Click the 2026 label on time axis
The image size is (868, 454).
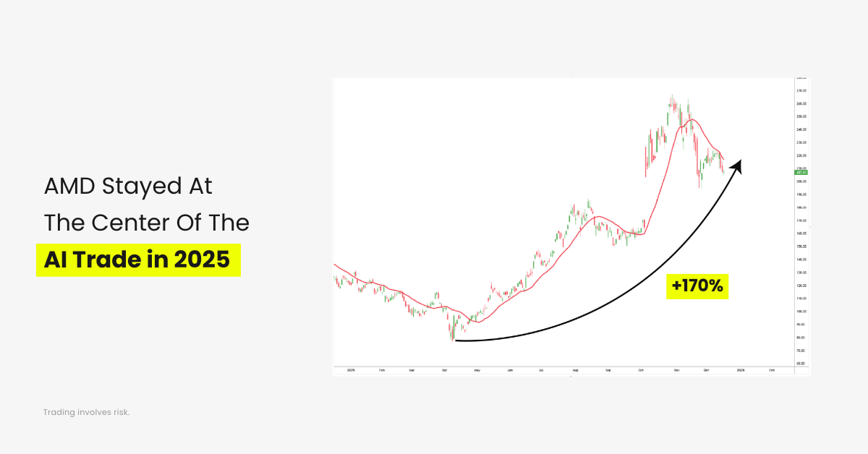point(740,369)
